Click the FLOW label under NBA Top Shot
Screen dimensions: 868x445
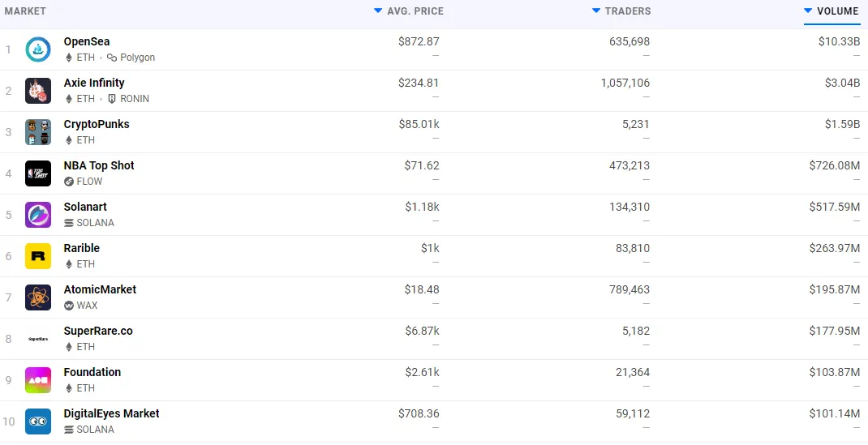tap(90, 182)
